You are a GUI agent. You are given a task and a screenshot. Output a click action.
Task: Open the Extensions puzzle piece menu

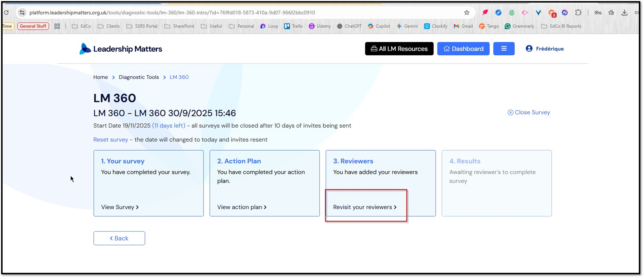click(x=578, y=13)
